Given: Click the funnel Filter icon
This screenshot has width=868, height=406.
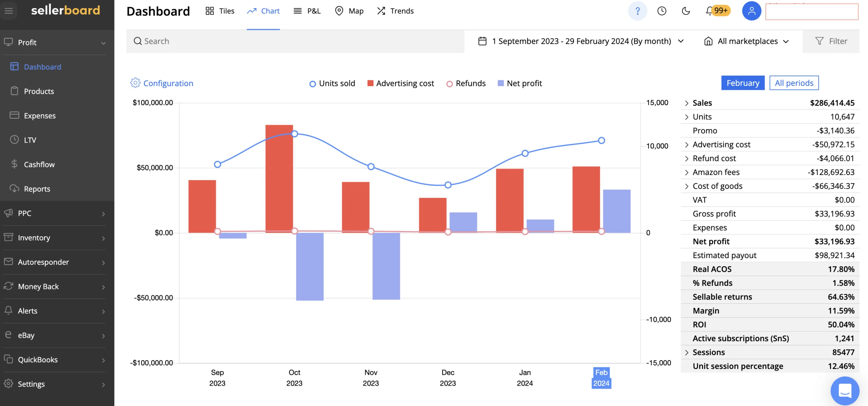Looking at the screenshot, I should 819,41.
